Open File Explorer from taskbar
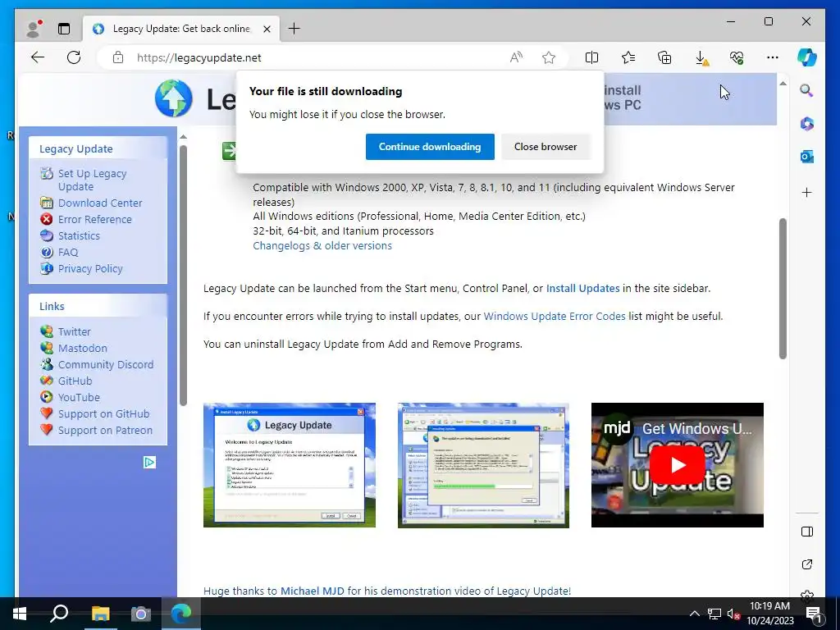Screen dimensions: 840x630 tap(100, 614)
